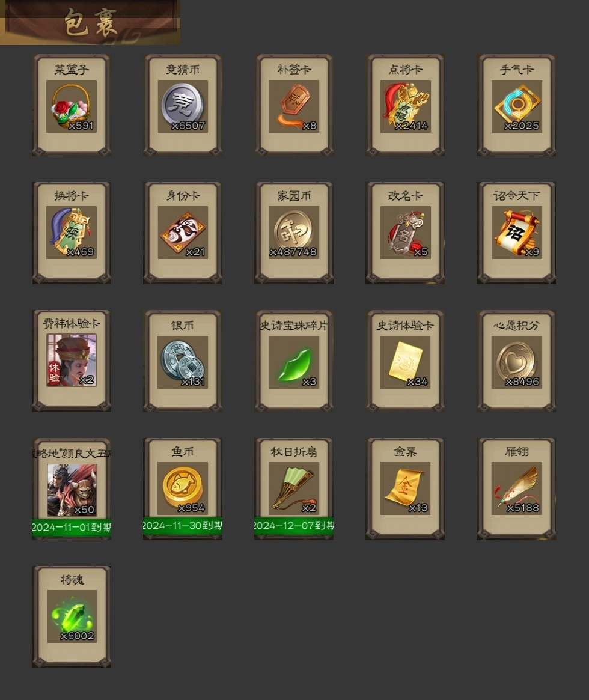Open the 金票 golden ticket item
589x700 pixels.
(405, 488)
